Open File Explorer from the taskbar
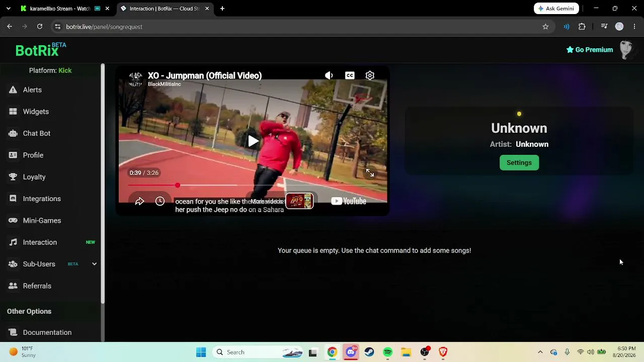Screen dimensions: 644x362 [406, 352]
